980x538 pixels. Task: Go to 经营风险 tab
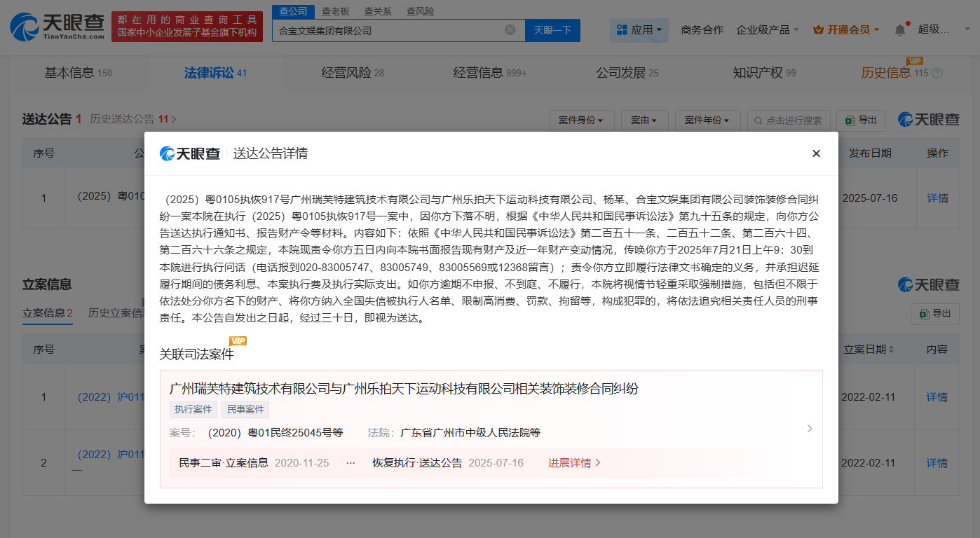tap(353, 73)
